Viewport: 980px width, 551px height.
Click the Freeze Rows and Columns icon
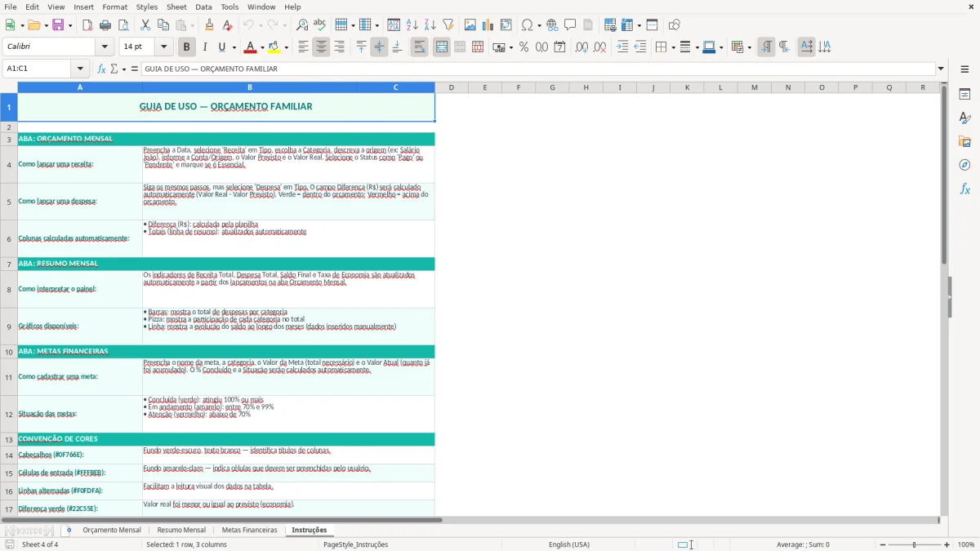tap(627, 25)
